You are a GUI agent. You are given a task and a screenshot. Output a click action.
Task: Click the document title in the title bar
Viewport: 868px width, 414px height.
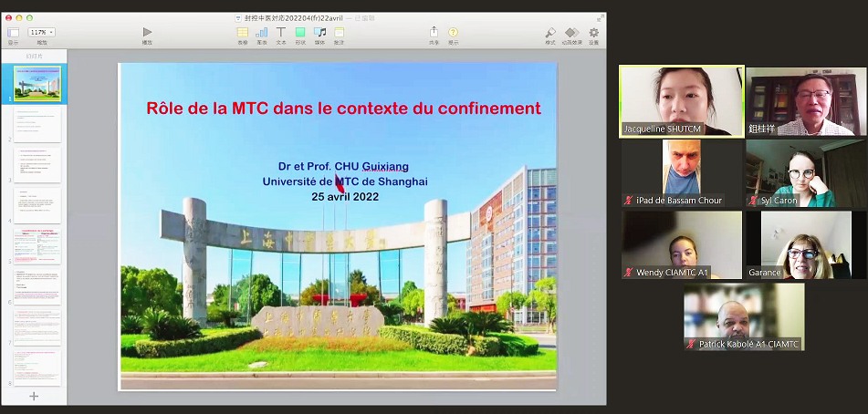[x=297, y=16]
